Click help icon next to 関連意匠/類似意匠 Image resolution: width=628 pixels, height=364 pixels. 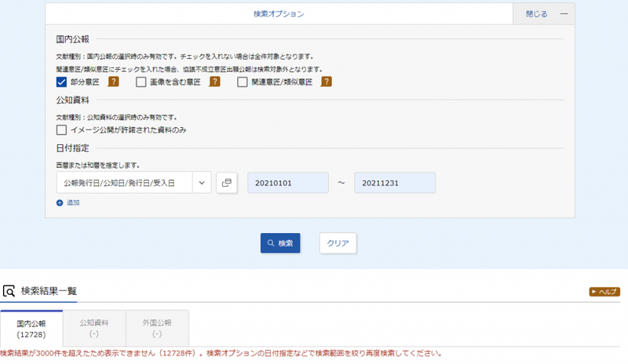(x=327, y=82)
